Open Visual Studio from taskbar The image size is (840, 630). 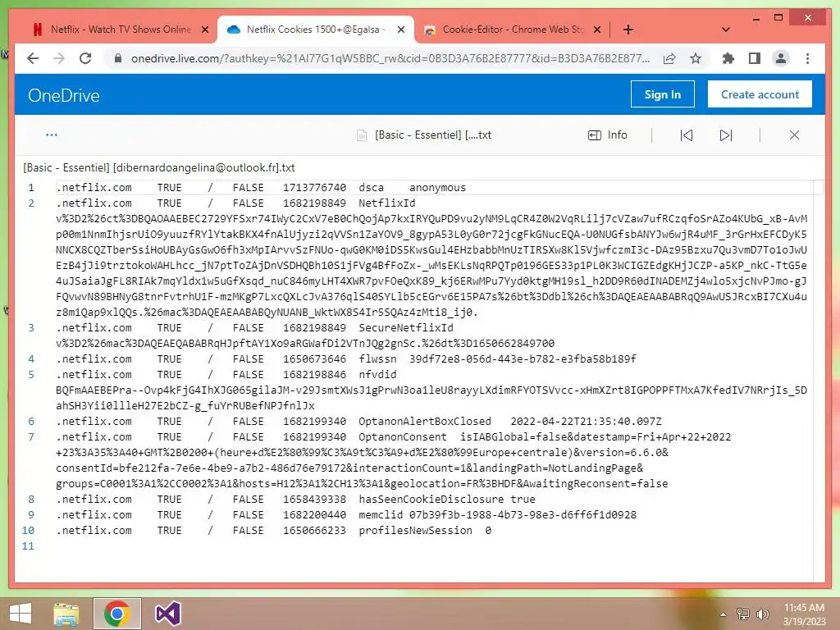click(x=167, y=614)
